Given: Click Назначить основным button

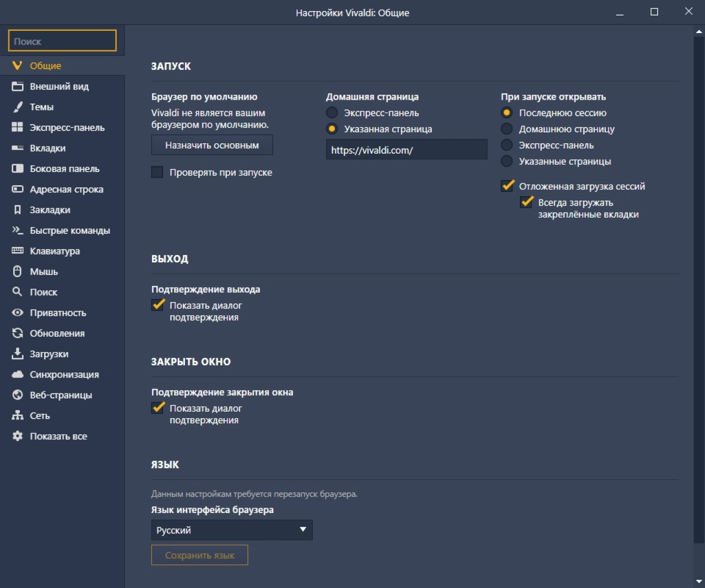Looking at the screenshot, I should click(212, 145).
